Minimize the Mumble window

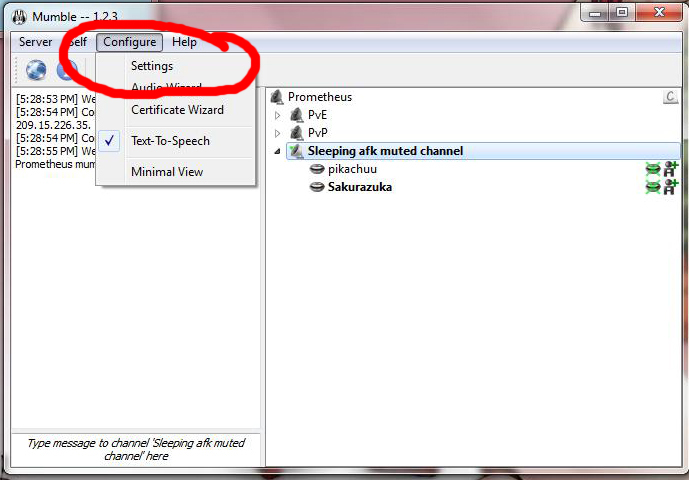tap(595, 12)
